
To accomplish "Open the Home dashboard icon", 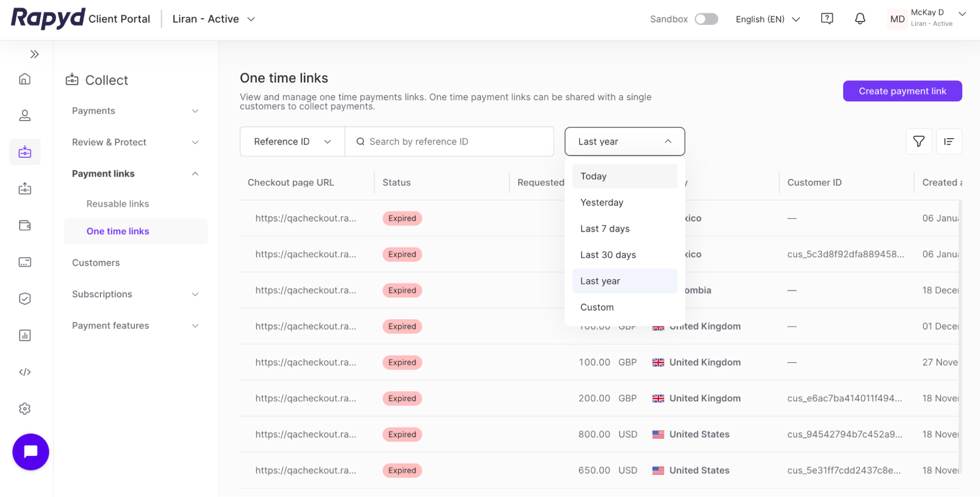I will 25,79.
